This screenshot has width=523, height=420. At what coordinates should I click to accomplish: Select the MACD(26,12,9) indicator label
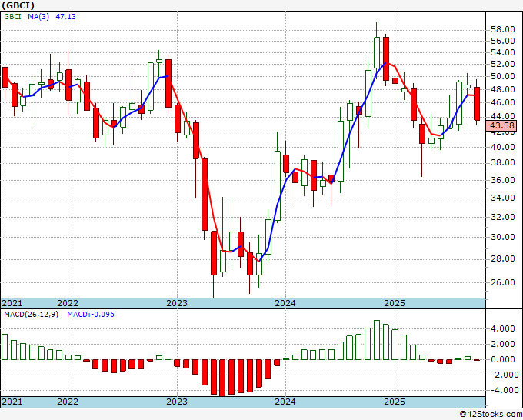[31, 315]
